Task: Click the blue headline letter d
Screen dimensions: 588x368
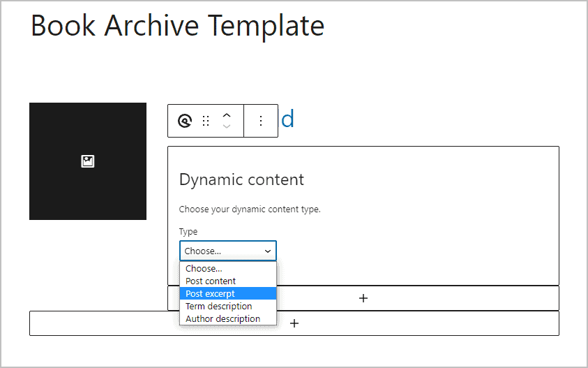Action: pyautogui.click(x=287, y=119)
